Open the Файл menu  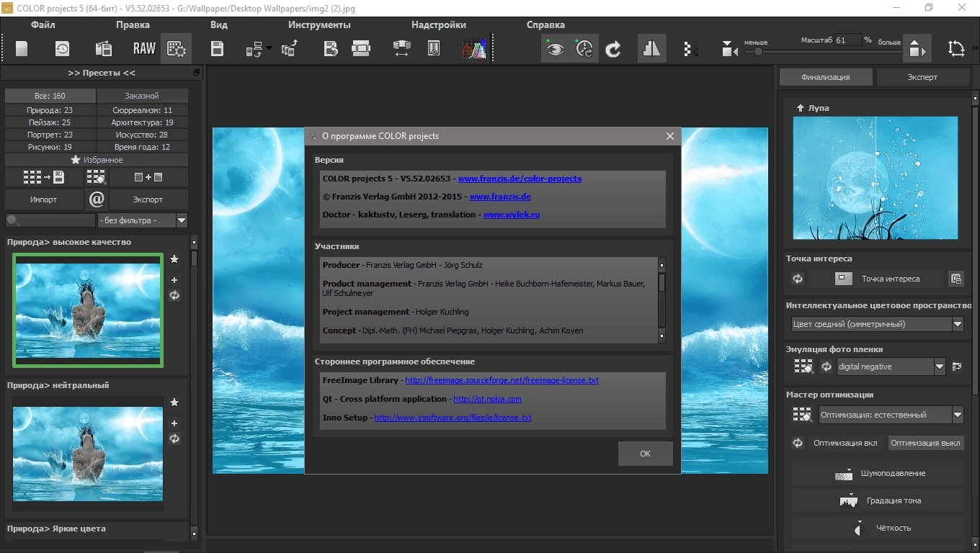[x=43, y=24]
